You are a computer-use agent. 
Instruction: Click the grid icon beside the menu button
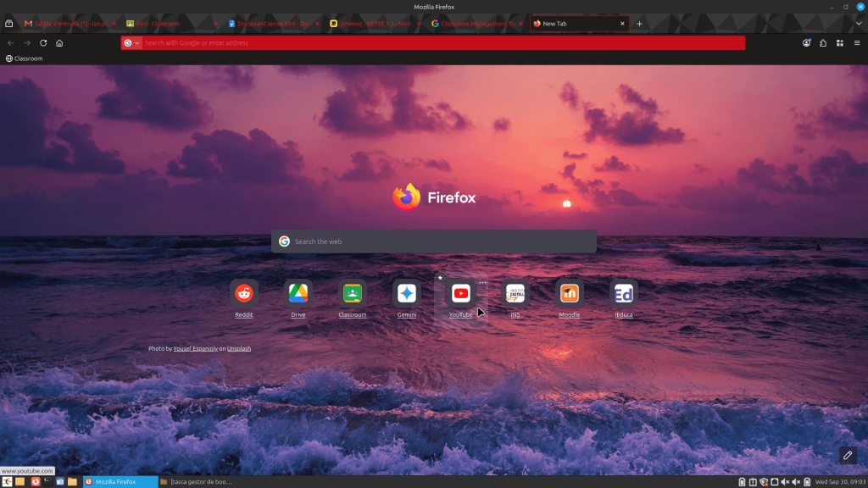click(x=840, y=43)
